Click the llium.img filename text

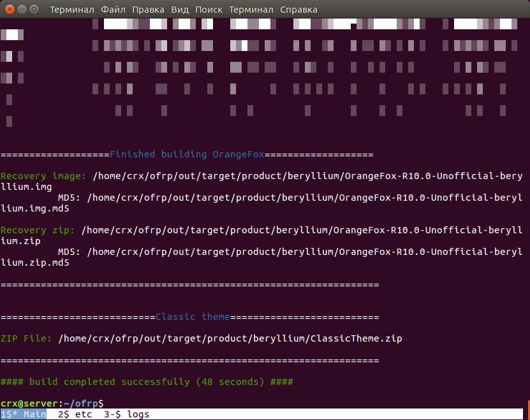[x=26, y=187]
